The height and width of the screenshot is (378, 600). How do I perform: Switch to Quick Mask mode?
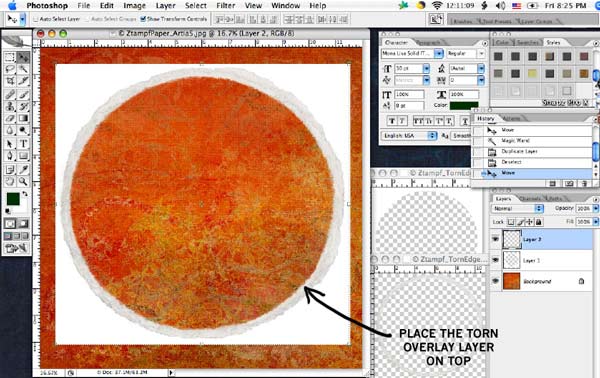[x=23, y=223]
